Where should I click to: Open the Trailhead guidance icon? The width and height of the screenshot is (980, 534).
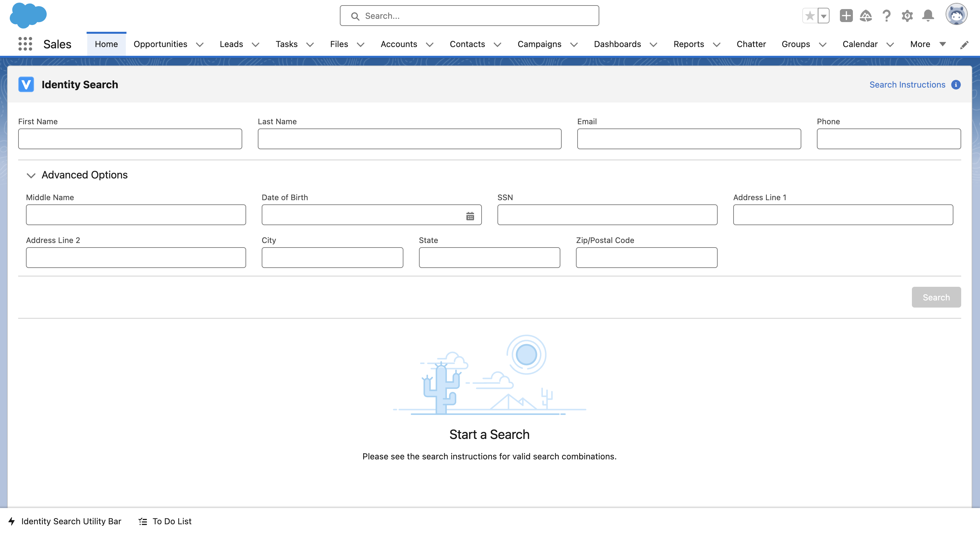(866, 16)
